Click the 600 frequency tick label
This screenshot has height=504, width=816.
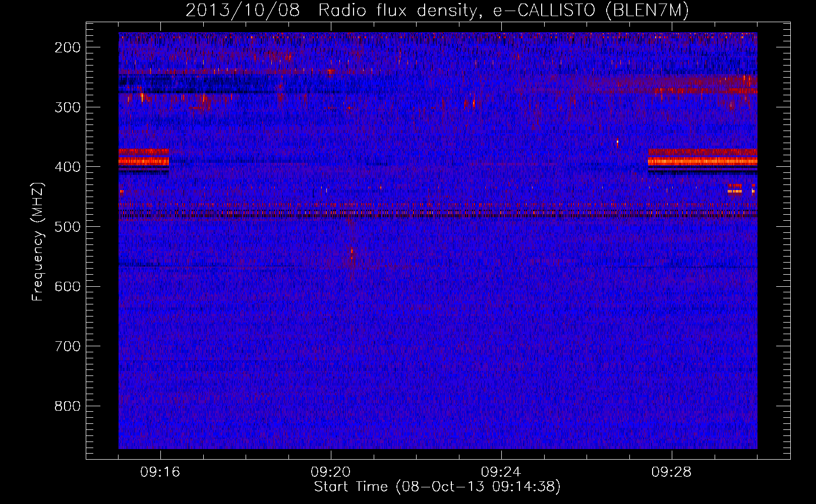67,286
